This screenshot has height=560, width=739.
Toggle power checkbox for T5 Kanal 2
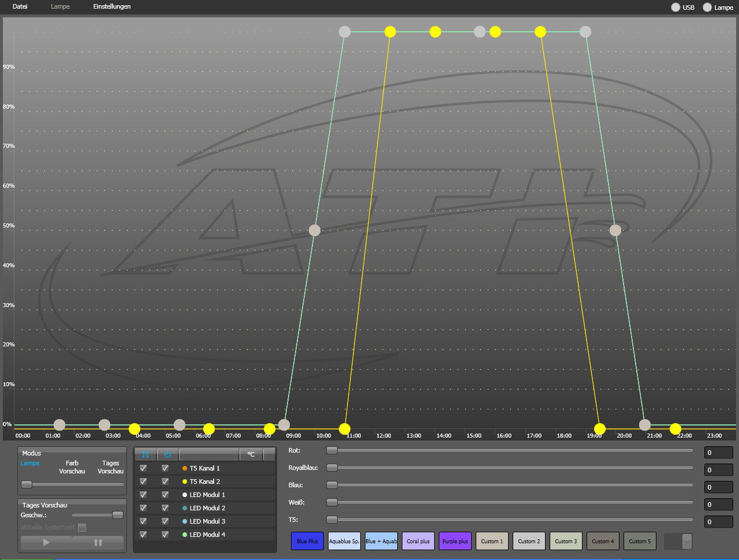coord(165,481)
